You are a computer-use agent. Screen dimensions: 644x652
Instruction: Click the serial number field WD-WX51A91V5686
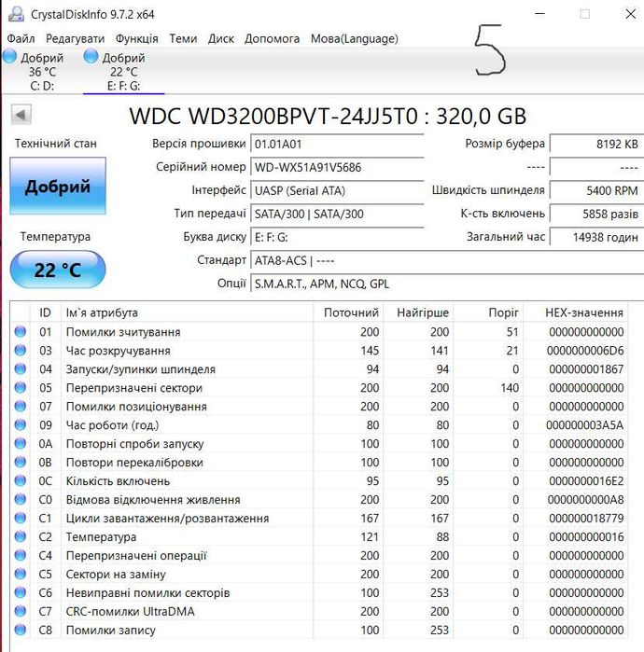click(x=337, y=167)
